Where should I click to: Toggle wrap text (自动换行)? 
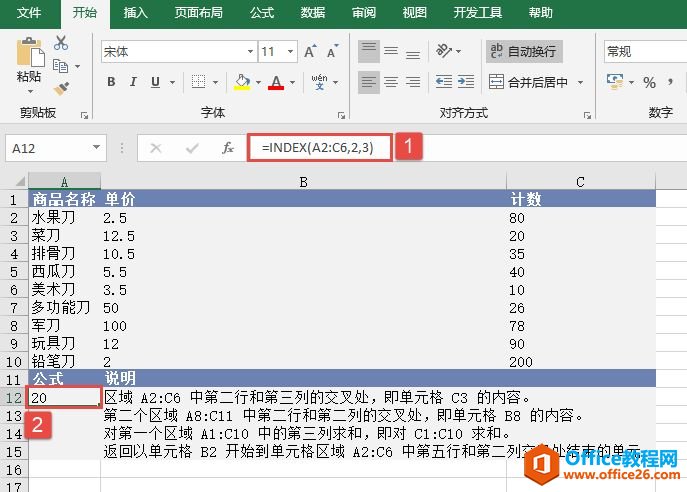[524, 51]
